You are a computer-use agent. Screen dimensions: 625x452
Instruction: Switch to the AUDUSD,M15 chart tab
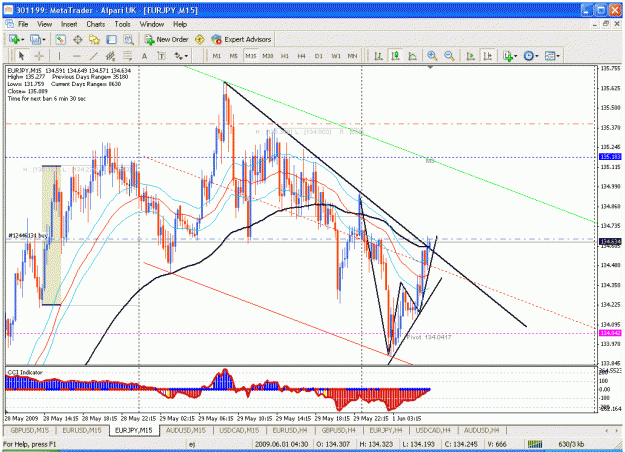(x=186, y=430)
